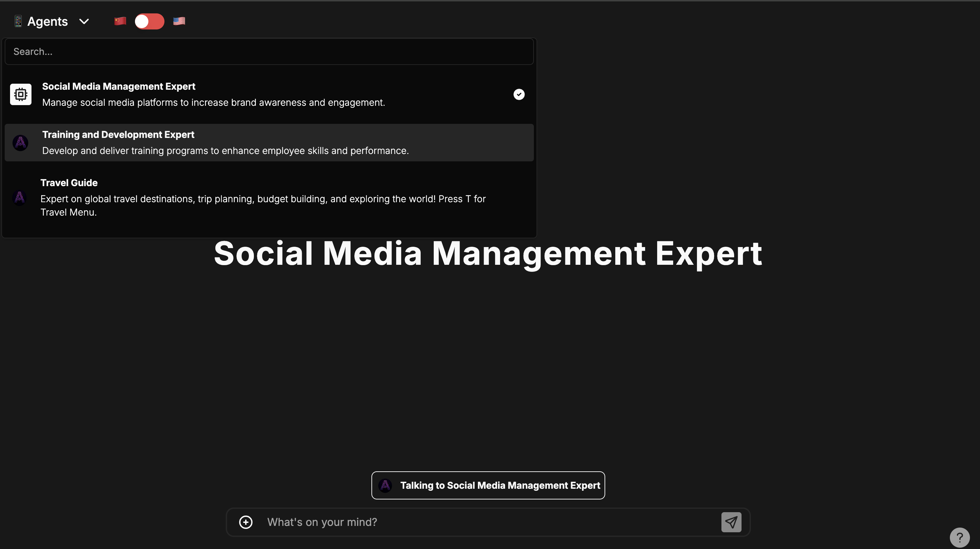Toggle the language switch between flags
Screen dimensions: 980x549
(x=149, y=21)
